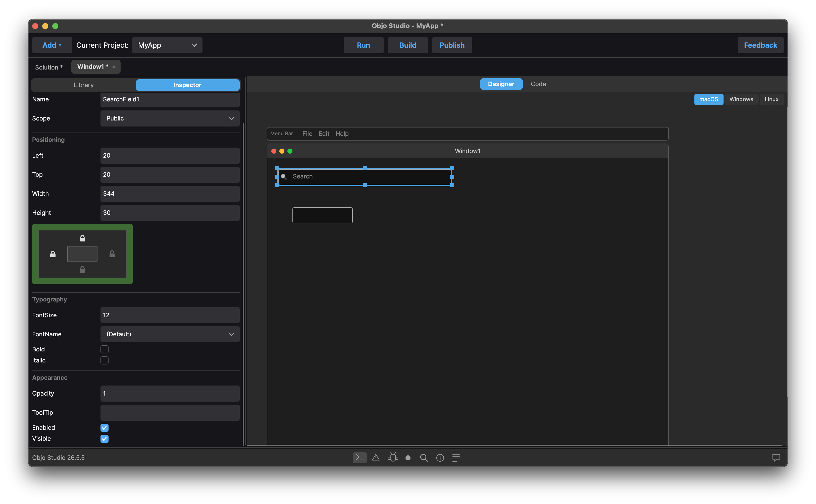
Task: Click the empty ToolTip field
Action: pos(170,412)
